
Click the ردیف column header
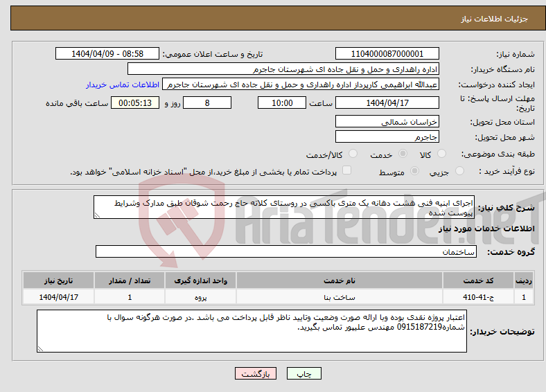524,280
